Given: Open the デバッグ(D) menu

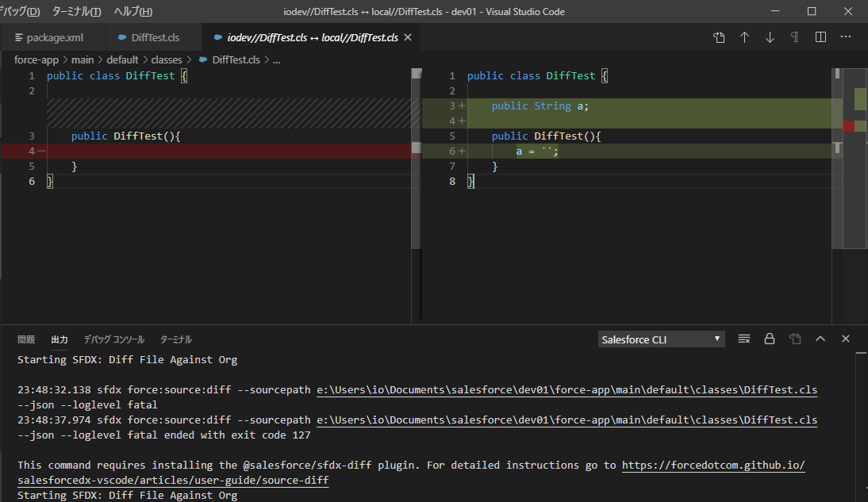Looking at the screenshot, I should (x=20, y=11).
